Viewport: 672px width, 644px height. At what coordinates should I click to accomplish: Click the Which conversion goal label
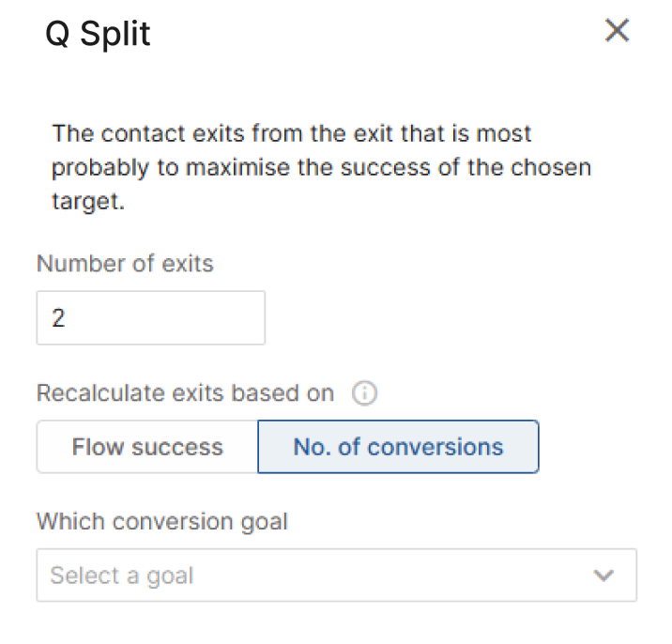pyautogui.click(x=162, y=522)
